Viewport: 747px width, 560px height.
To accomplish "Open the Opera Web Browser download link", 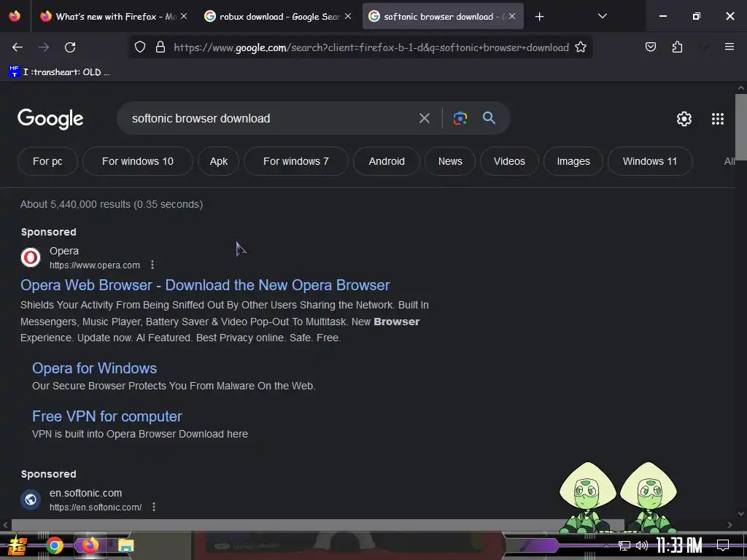I will click(205, 285).
